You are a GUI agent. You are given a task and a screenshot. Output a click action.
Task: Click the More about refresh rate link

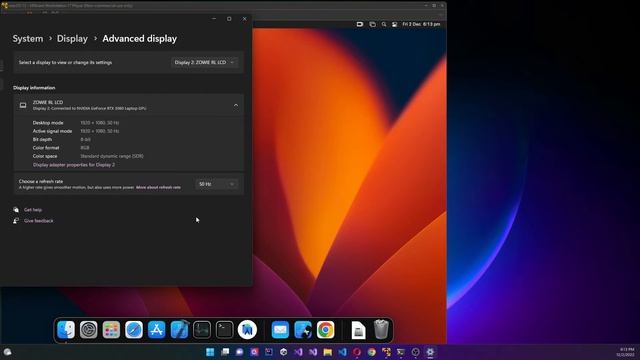158,187
